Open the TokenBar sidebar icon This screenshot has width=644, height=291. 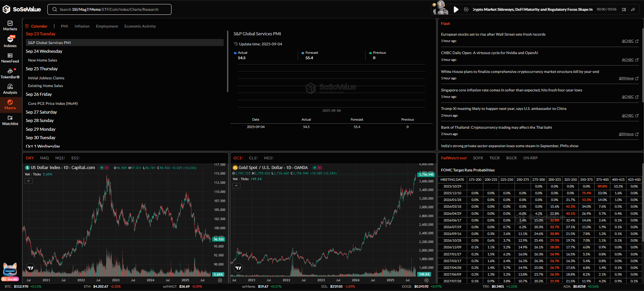coord(10,74)
